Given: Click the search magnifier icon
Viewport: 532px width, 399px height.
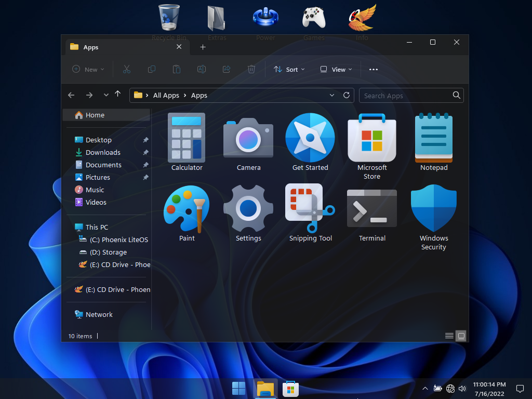Looking at the screenshot, I should tap(457, 96).
